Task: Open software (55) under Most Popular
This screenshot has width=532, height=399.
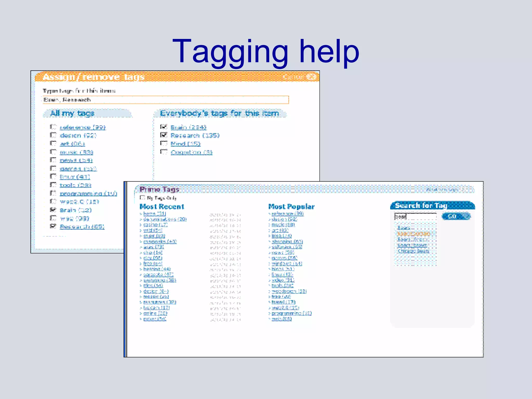Action: 287,247
